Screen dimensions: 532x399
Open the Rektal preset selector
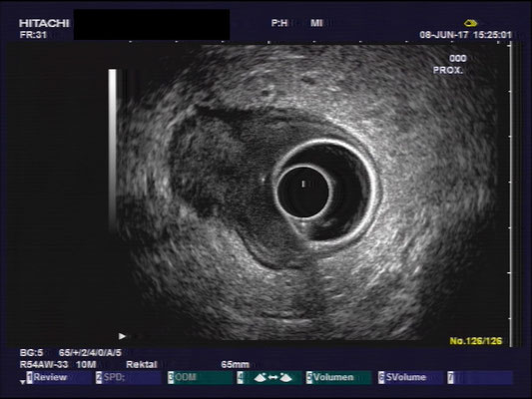point(142,364)
